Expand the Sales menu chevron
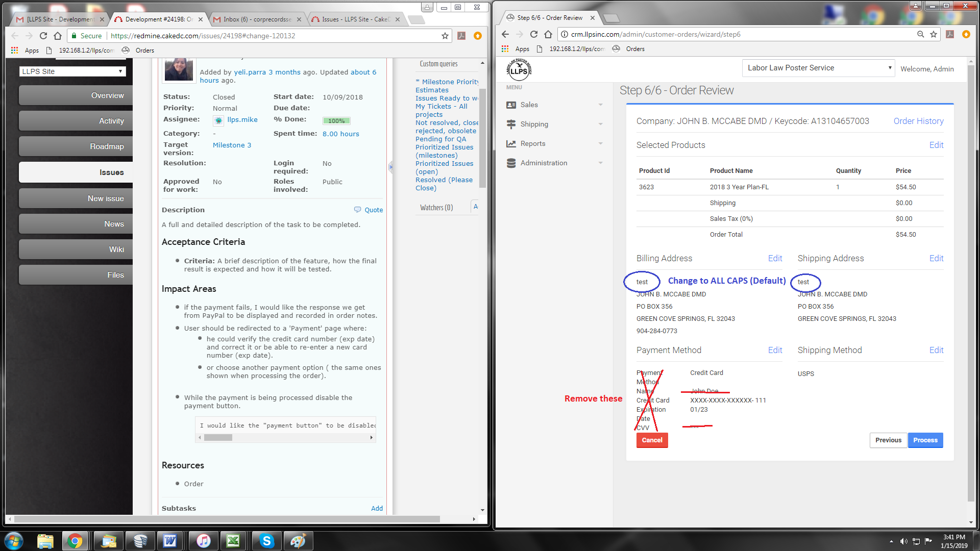 pyautogui.click(x=600, y=105)
